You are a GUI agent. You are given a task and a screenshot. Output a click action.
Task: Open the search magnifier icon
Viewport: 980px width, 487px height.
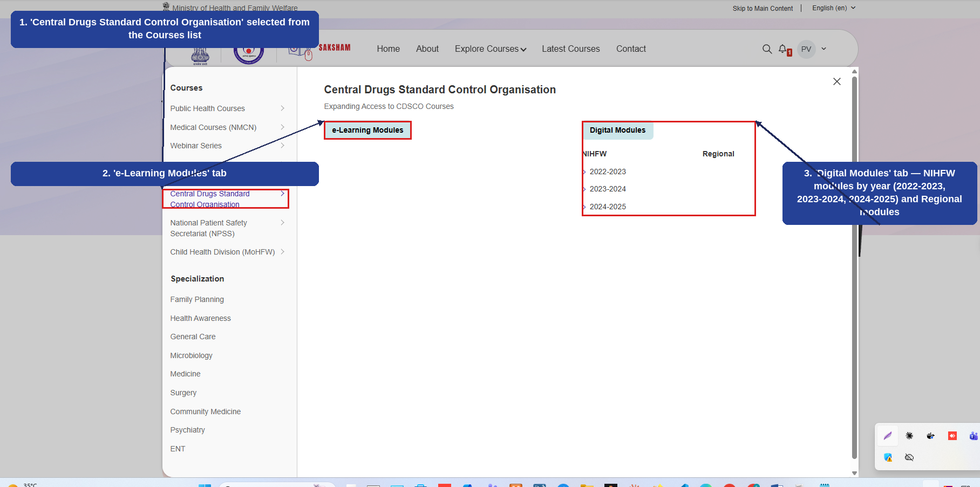point(767,49)
